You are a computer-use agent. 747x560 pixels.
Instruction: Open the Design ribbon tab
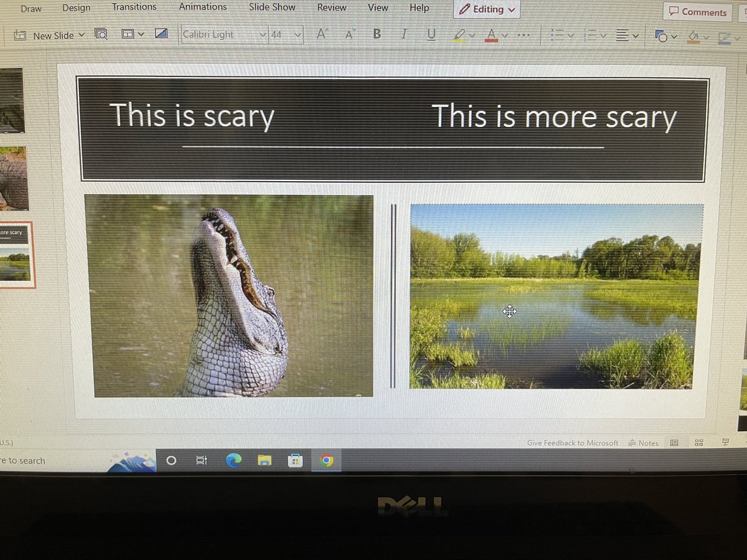tap(77, 7)
